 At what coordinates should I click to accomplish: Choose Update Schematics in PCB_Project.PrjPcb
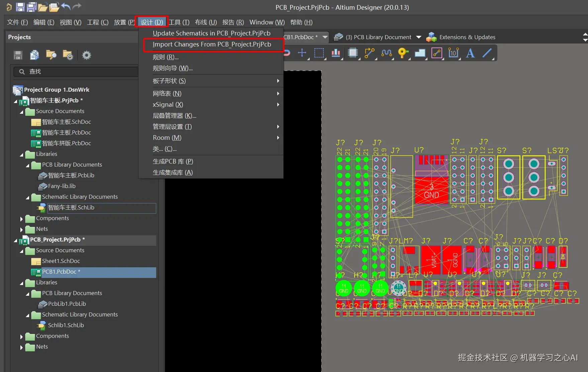click(212, 33)
